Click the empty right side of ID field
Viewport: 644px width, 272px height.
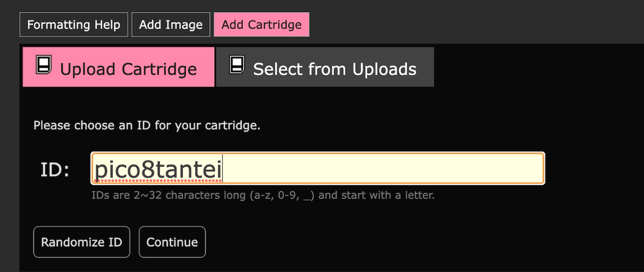[414, 168]
